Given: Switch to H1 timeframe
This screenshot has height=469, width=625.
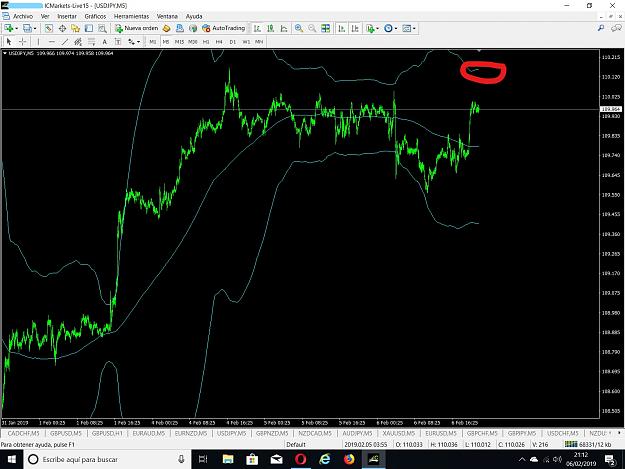Looking at the screenshot, I should pyautogui.click(x=206, y=42).
